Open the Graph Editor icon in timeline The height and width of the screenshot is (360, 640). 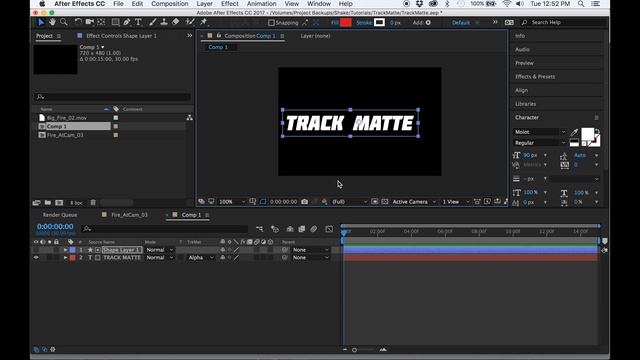click(x=329, y=229)
